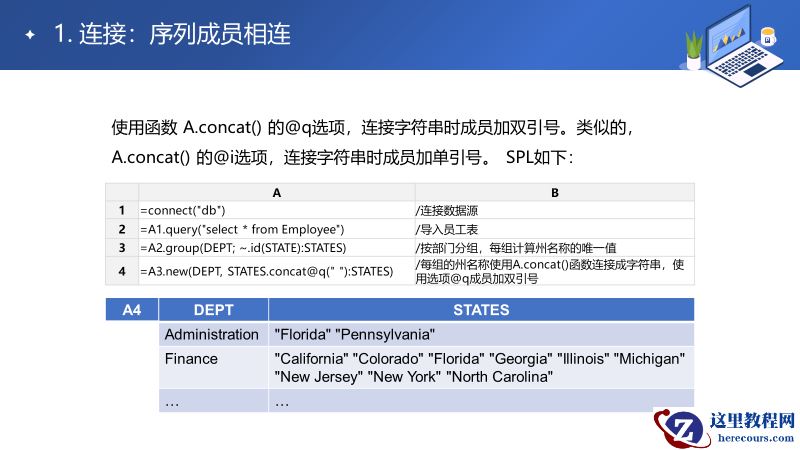This screenshot has width=800, height=450.
Task: Click the Finance states cell starting with "California"
Action: click(x=481, y=367)
